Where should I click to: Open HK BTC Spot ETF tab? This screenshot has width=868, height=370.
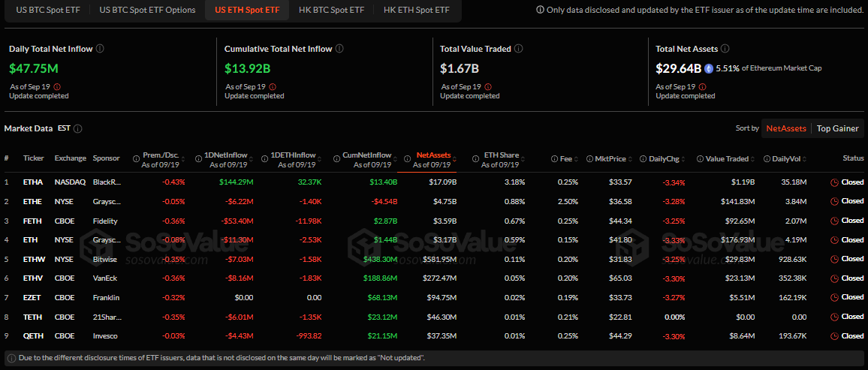click(x=332, y=10)
